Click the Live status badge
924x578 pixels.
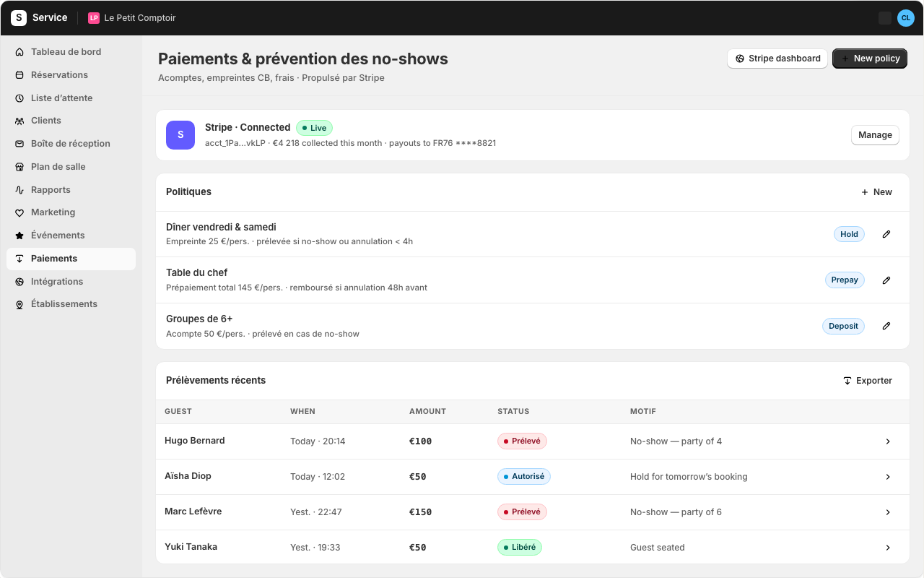(314, 128)
